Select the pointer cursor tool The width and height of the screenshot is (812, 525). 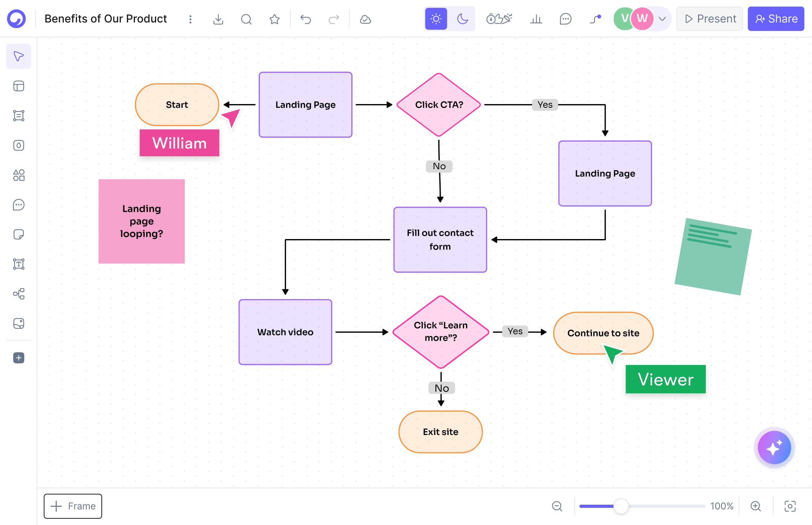click(x=19, y=56)
